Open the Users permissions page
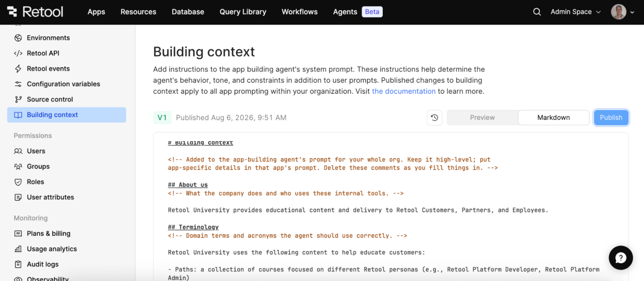Viewport: 644px width, 281px height. click(x=67, y=151)
